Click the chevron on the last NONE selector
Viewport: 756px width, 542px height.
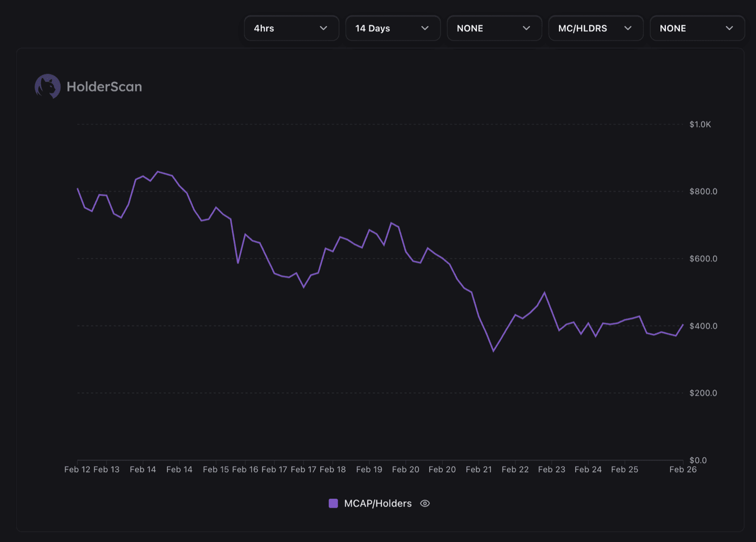[x=730, y=28]
